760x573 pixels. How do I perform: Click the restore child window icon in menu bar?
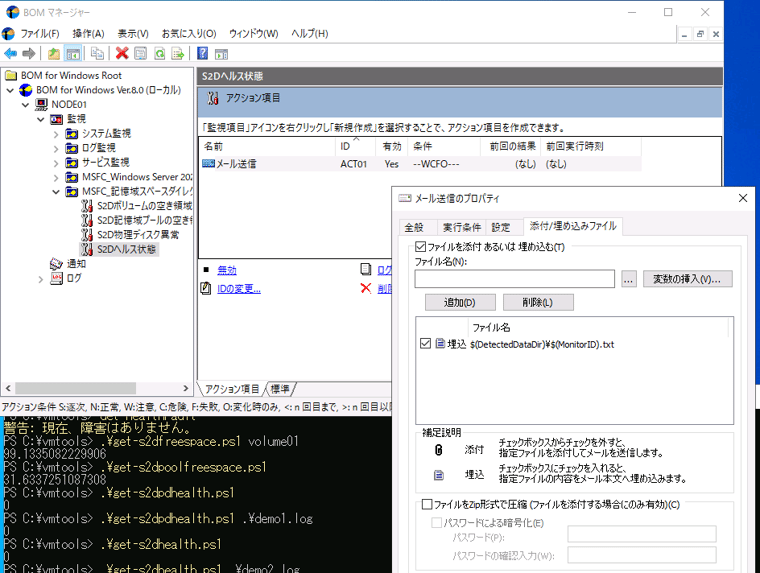(x=700, y=34)
